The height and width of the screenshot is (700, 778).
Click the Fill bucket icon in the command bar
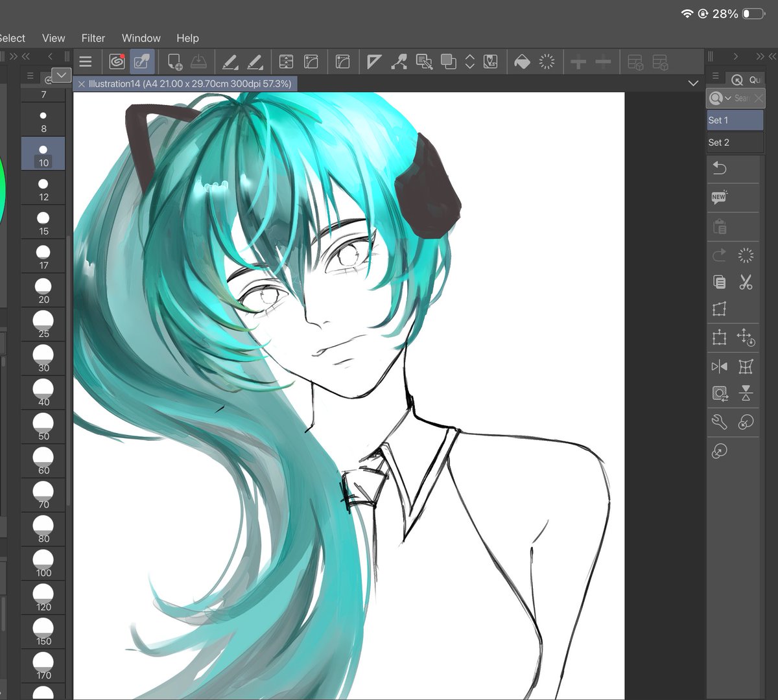pos(522,62)
